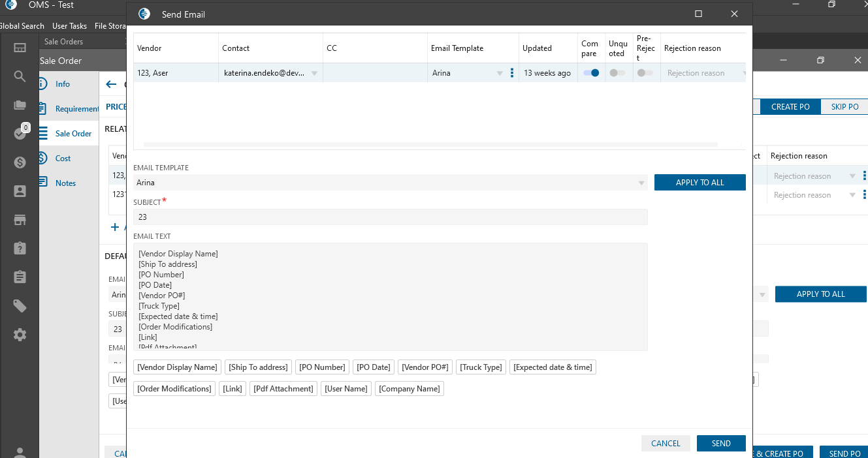
Task: Insert the [PO Number] placeholder tag
Action: pyautogui.click(x=322, y=367)
